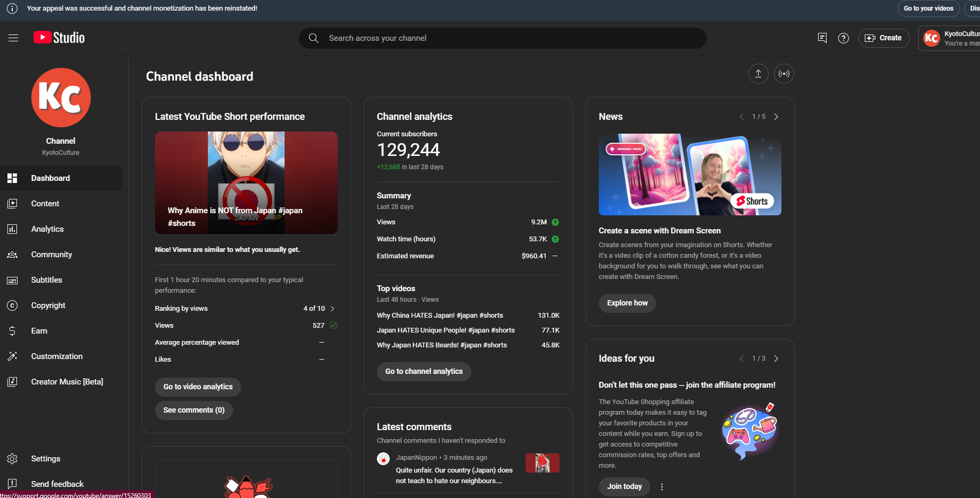Go to next Ideas for you card
This screenshot has height=498, width=980.
[776, 359]
